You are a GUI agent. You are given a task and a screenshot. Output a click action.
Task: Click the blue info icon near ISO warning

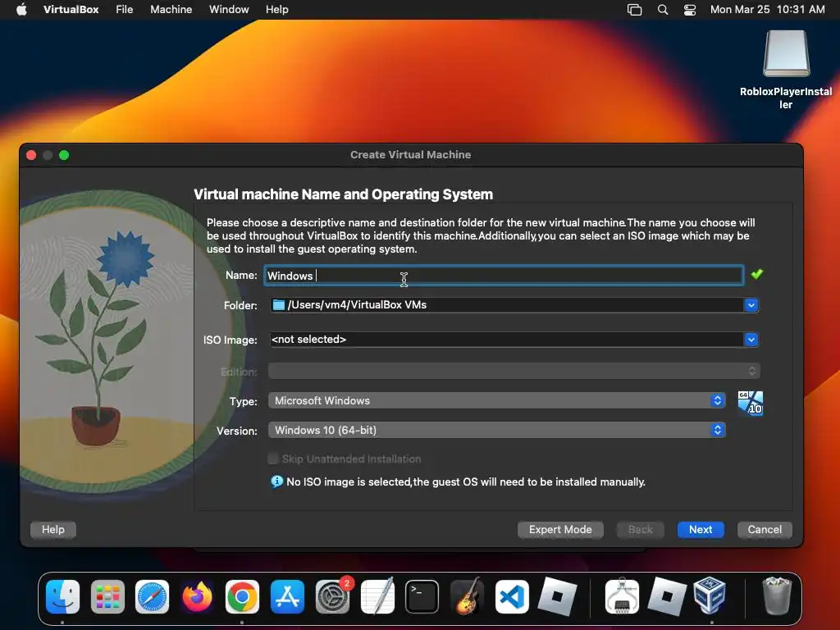[x=277, y=481]
